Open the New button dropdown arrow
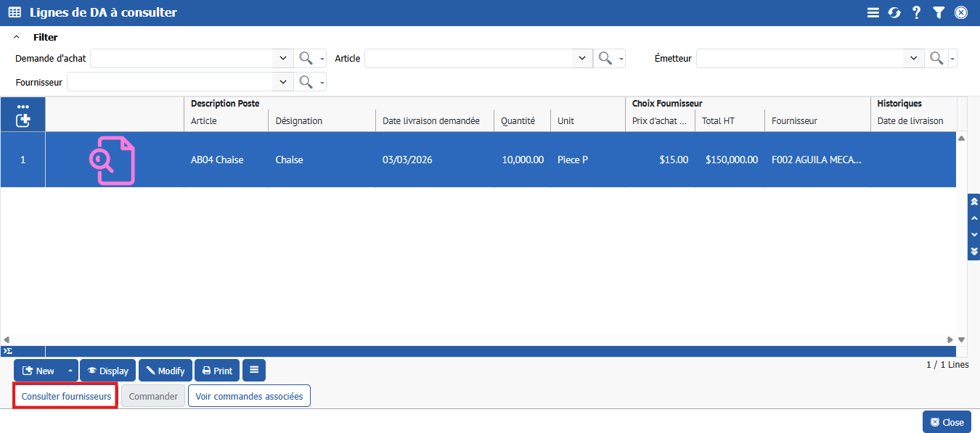 pos(70,371)
